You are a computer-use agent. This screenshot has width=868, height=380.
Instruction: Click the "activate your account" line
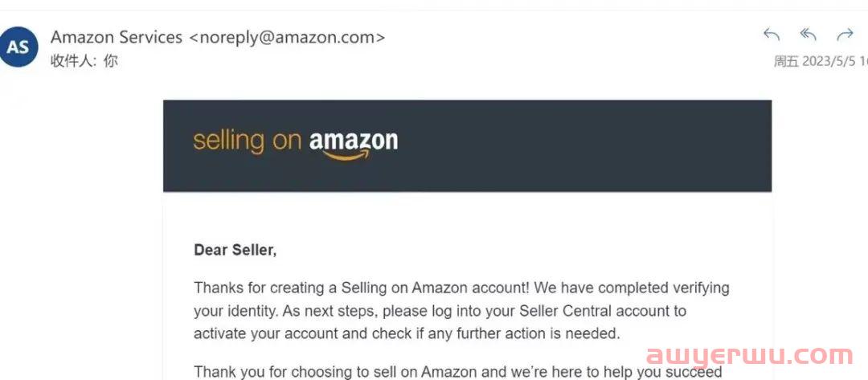[x=407, y=333]
